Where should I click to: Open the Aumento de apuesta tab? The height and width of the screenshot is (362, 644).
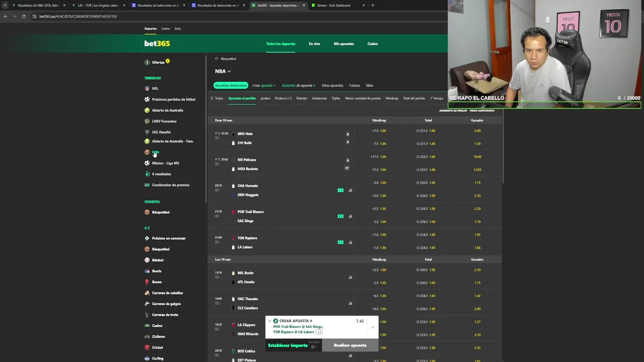[298, 85]
